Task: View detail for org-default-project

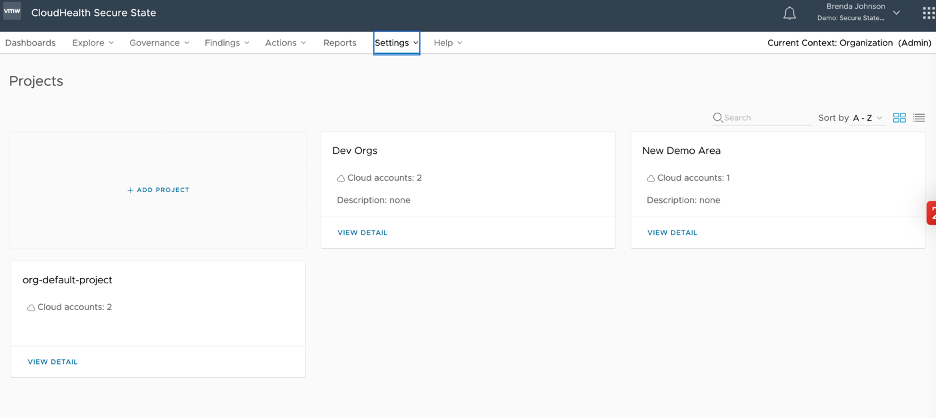Action: [x=52, y=362]
